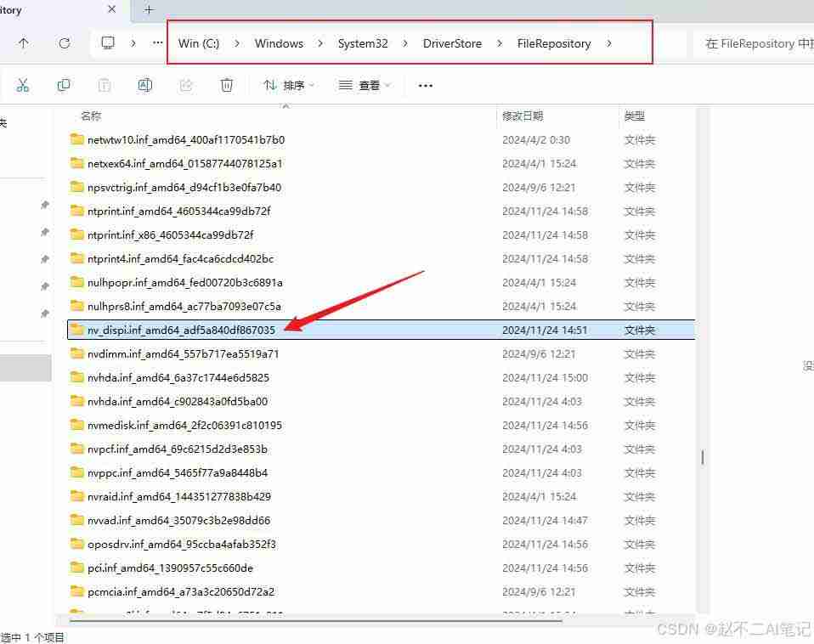Refresh the folder view
The width and height of the screenshot is (814, 644).
tap(65, 43)
